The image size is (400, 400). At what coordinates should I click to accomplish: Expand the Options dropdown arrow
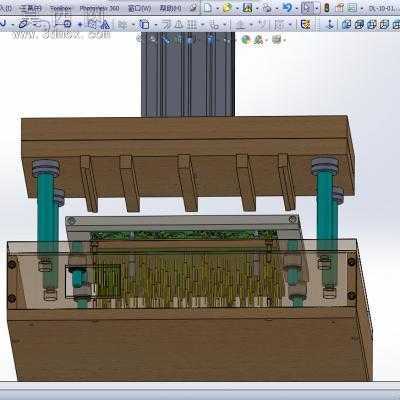tap(362, 8)
